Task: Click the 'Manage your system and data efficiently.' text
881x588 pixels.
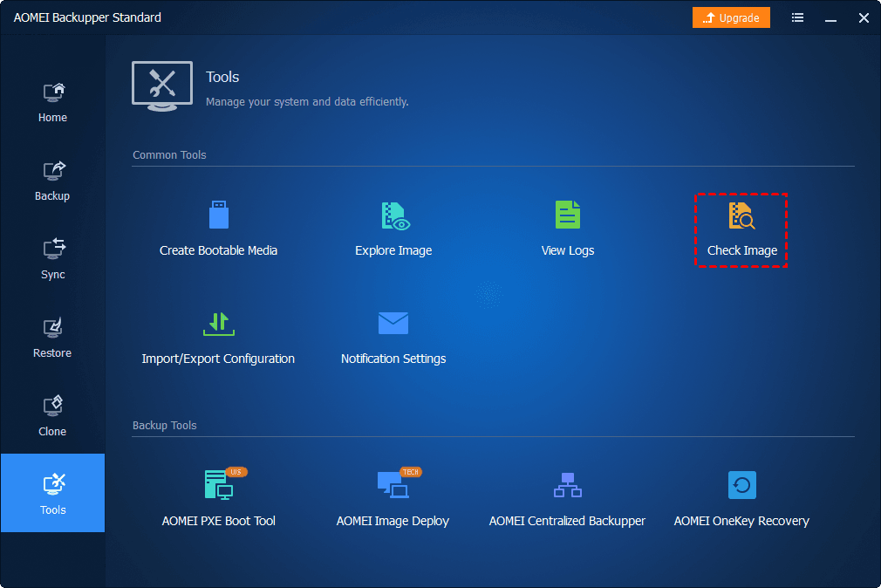Action: tap(307, 102)
